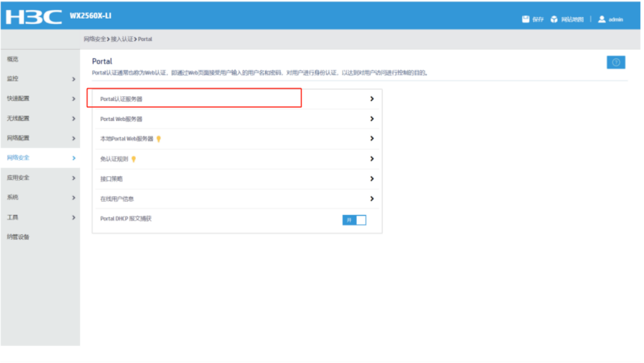Select 无线配置 in the sidebar
The image size is (644, 363).
[18, 119]
